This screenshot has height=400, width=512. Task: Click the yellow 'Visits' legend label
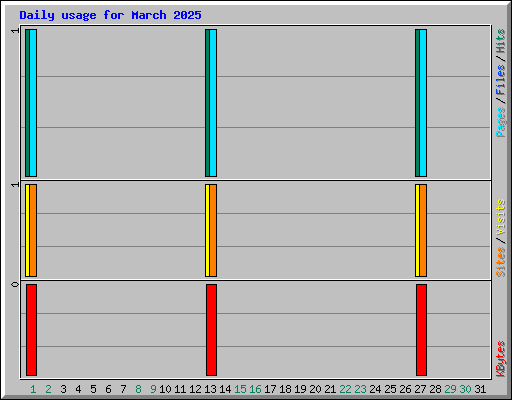coord(500,217)
